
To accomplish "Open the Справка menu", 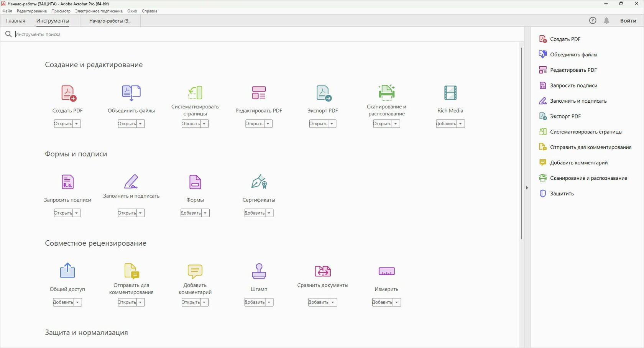I will point(149,11).
